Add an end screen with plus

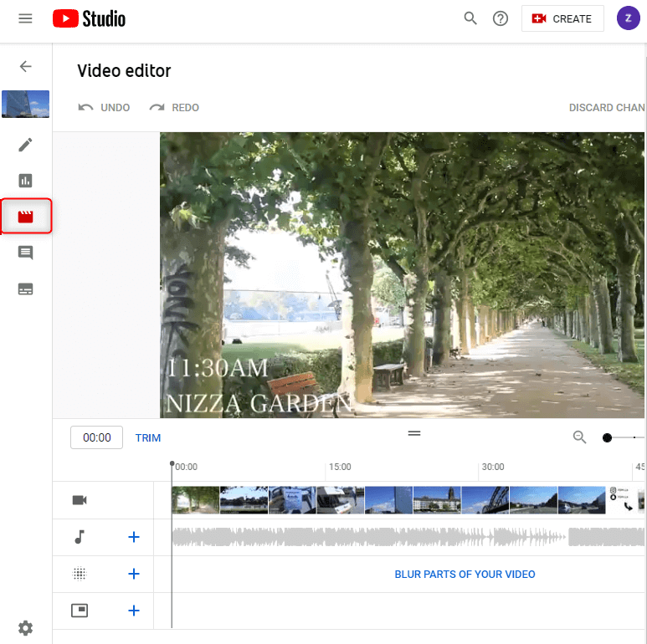[134, 611]
